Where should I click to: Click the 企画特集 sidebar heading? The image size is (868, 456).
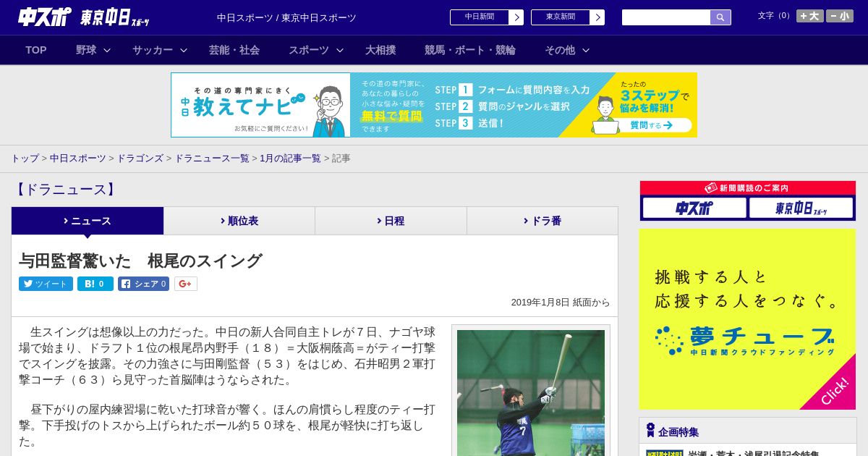click(x=678, y=432)
